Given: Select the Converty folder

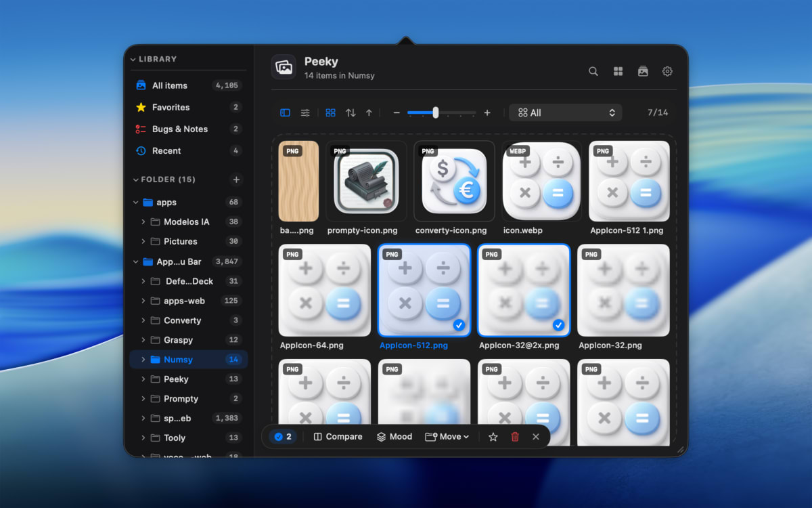Looking at the screenshot, I should click(189, 320).
